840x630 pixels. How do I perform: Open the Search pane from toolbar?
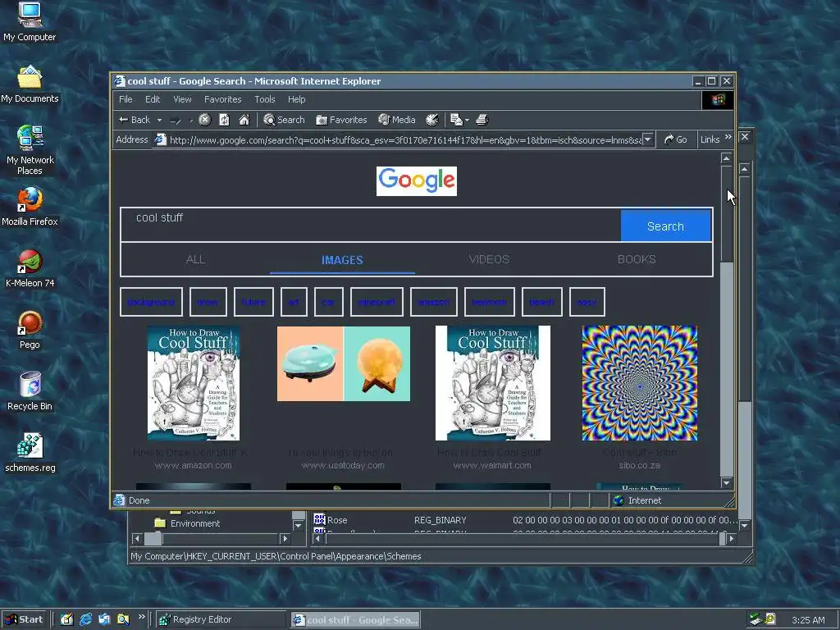pos(284,120)
